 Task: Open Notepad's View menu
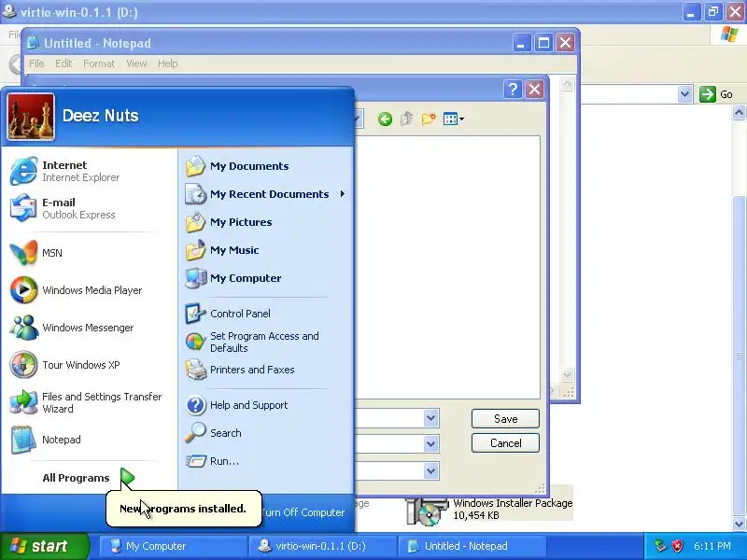point(136,63)
